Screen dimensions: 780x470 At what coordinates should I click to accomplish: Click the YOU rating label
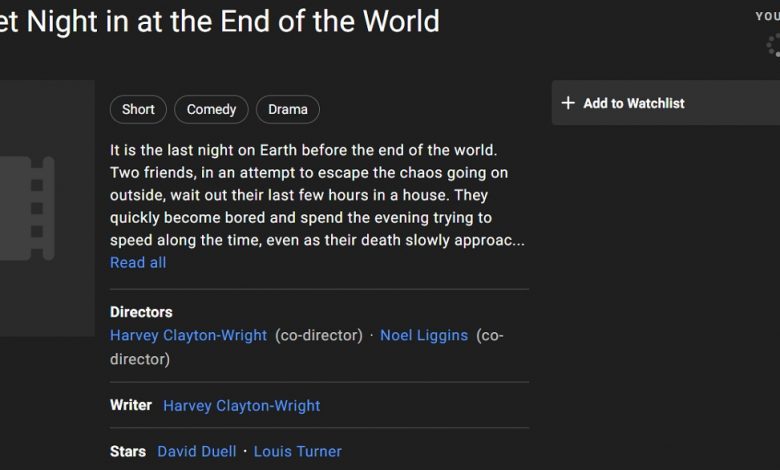[x=768, y=16]
